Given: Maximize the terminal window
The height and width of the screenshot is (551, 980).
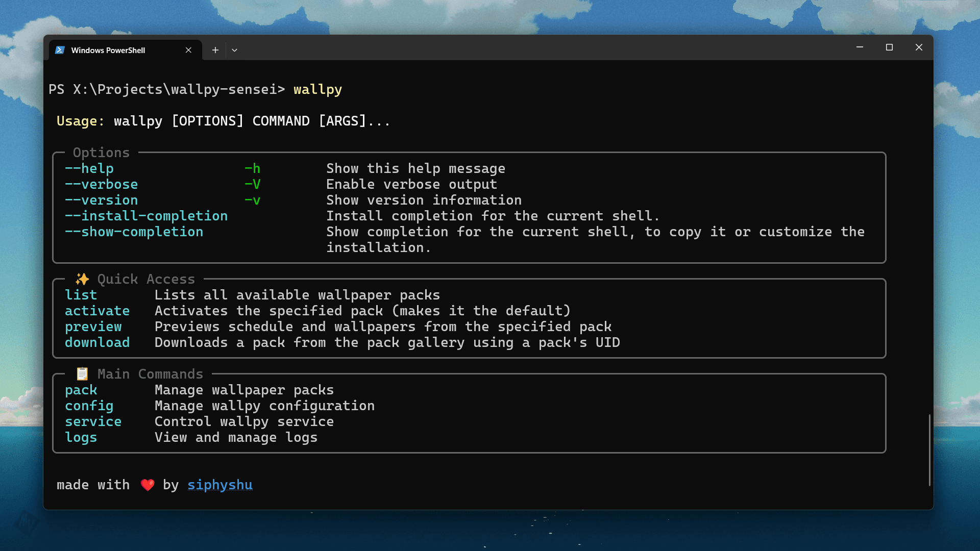Looking at the screenshot, I should (x=889, y=47).
